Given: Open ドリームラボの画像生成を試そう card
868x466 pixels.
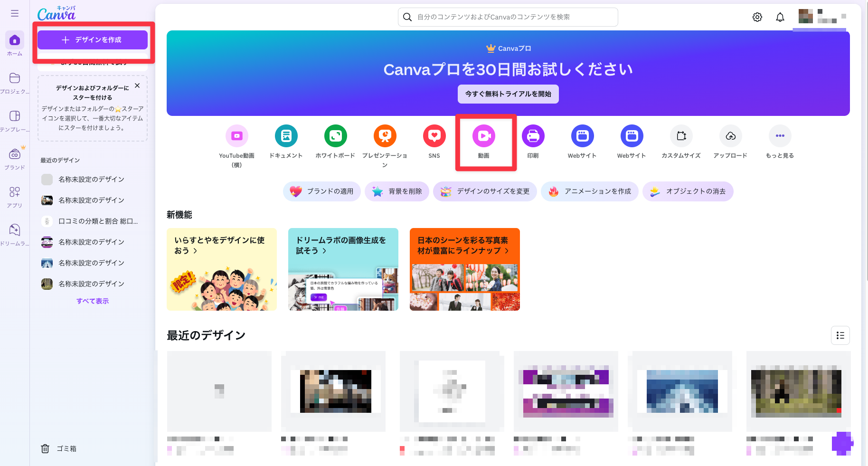Looking at the screenshot, I should click(343, 269).
